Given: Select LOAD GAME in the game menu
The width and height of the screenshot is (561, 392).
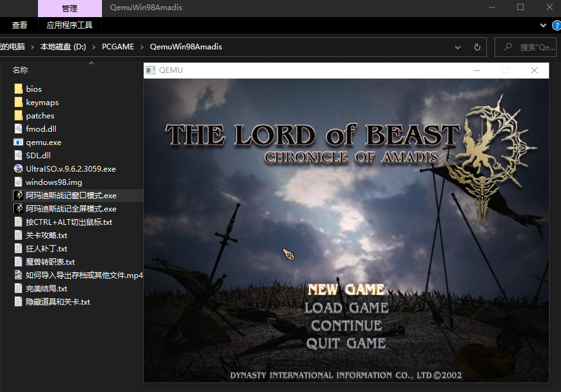Looking at the screenshot, I should 346,308.
